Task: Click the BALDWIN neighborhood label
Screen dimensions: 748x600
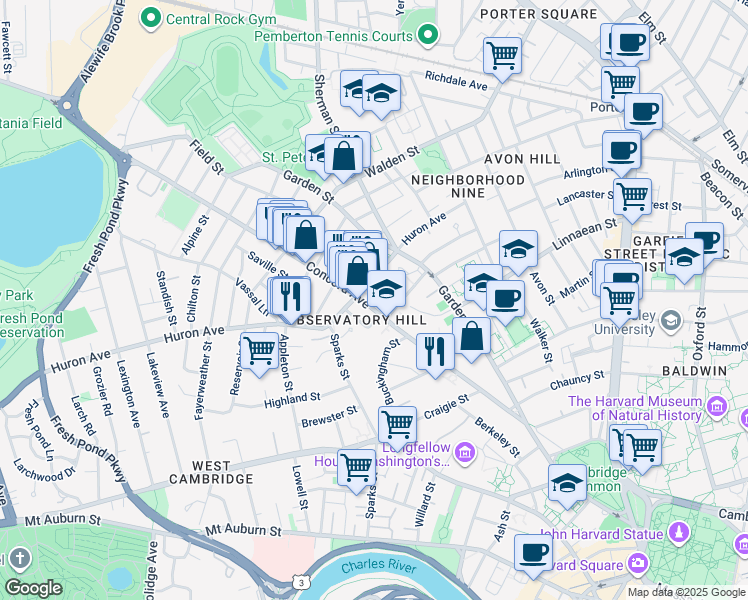Action: 695,371
